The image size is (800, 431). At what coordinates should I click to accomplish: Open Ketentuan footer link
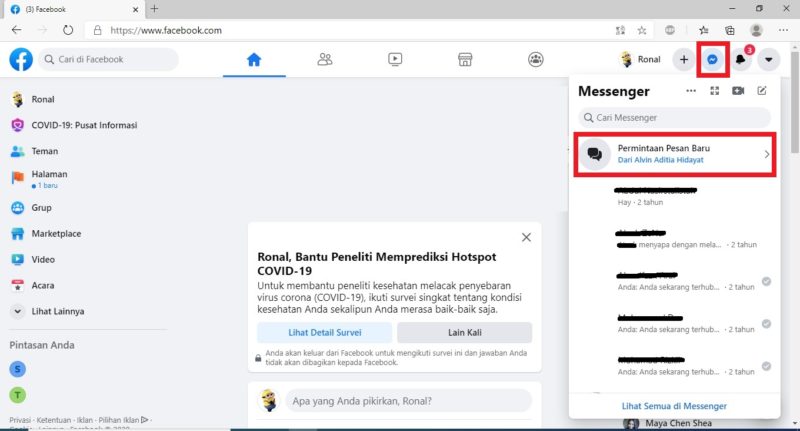(54, 420)
